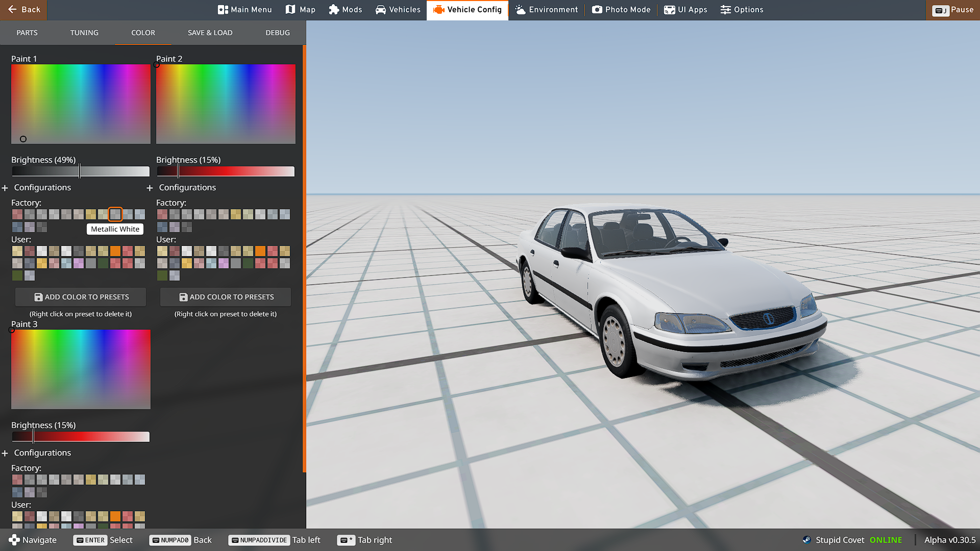Open Photo Mode camera icon
Viewport: 980px width, 551px height.
(x=597, y=10)
